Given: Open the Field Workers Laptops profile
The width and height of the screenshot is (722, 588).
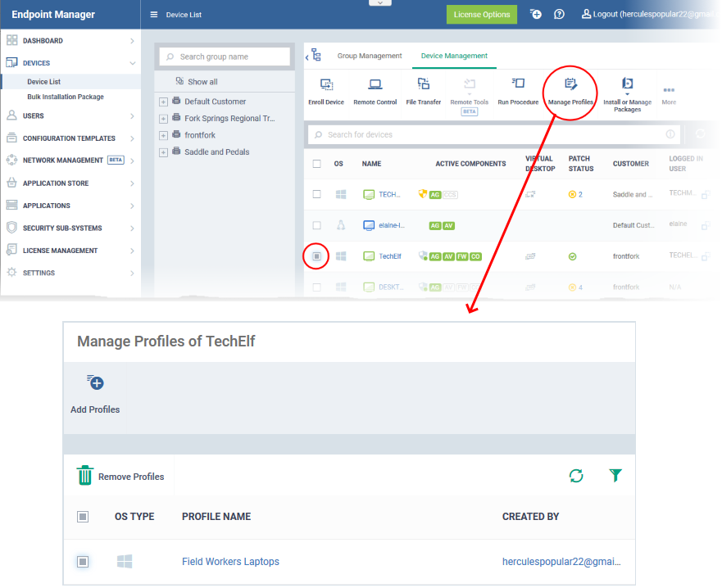Looking at the screenshot, I should tap(230, 562).
